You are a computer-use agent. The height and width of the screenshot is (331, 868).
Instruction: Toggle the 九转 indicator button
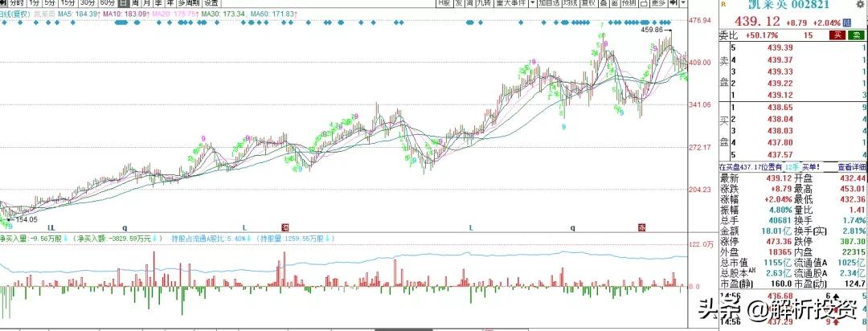485,2
